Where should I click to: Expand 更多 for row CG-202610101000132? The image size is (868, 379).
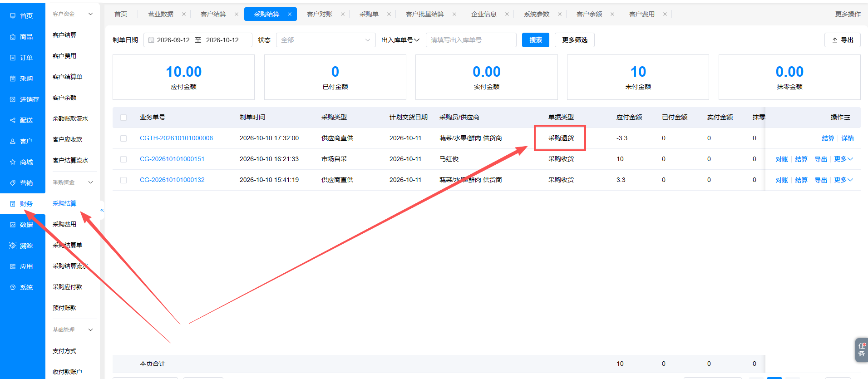point(843,180)
